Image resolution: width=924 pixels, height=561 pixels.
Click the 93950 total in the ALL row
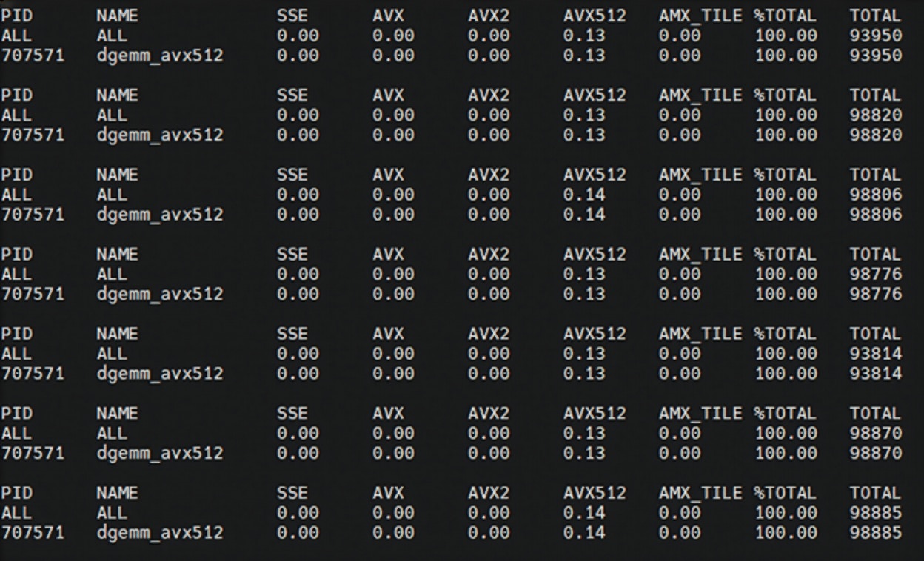875,36
